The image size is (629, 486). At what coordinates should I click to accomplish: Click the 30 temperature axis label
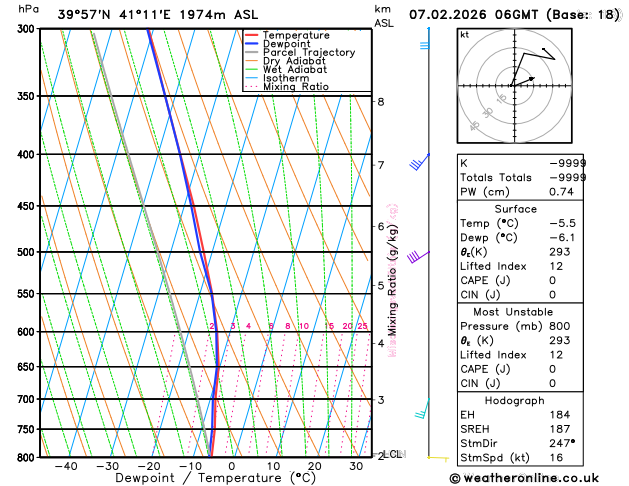(x=356, y=467)
